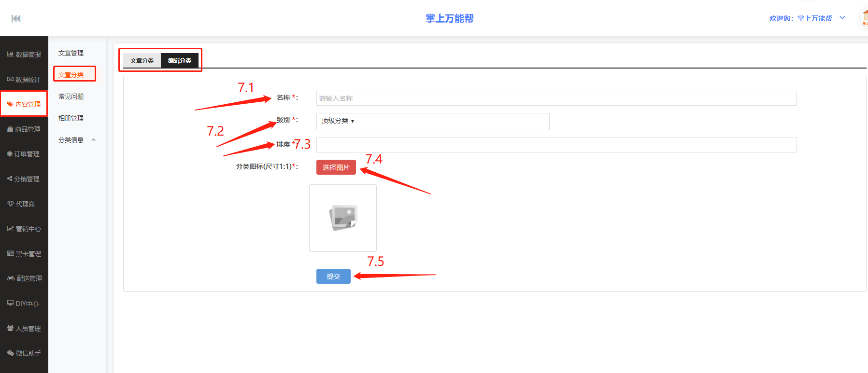The image size is (868, 373).
Task: Open 文章管理 in the submenu
Action: pos(71,53)
